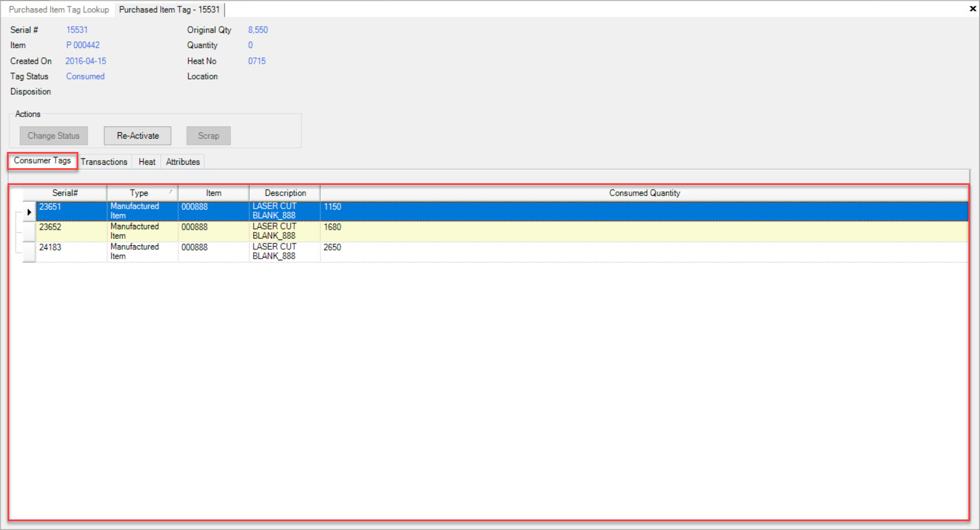
Task: Click consumed quantity 1150 cell
Action: point(644,212)
